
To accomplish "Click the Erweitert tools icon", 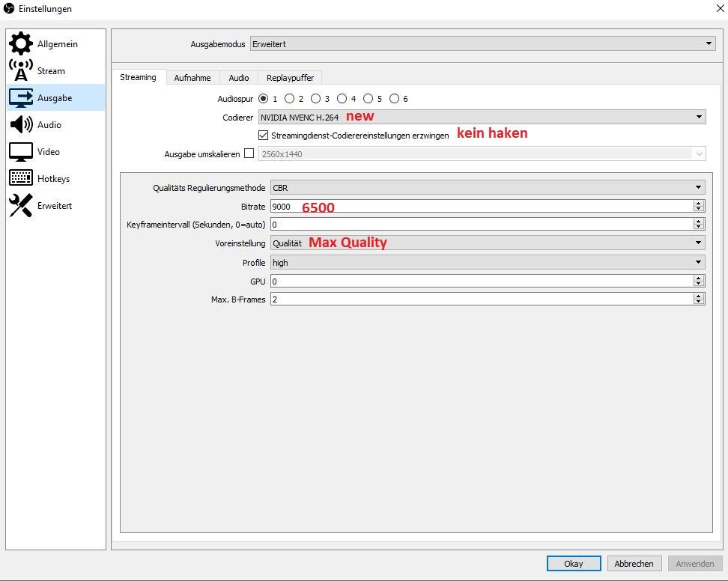I will click(x=21, y=205).
